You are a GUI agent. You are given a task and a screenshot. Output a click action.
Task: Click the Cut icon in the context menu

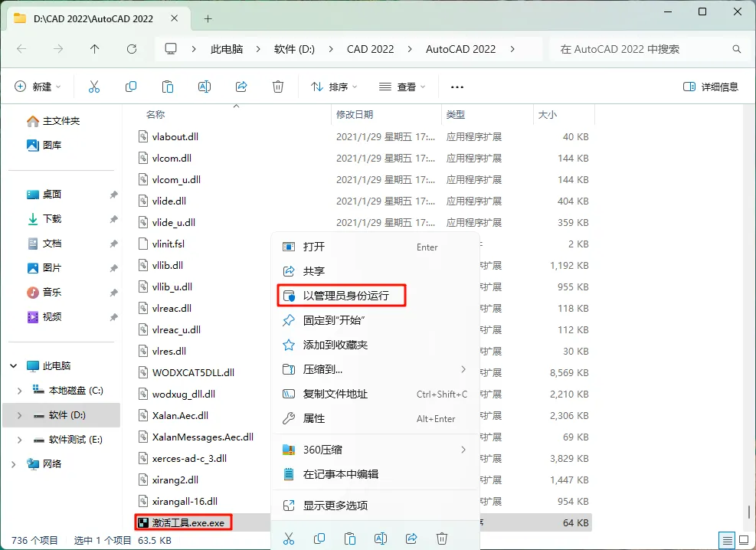[x=289, y=539]
